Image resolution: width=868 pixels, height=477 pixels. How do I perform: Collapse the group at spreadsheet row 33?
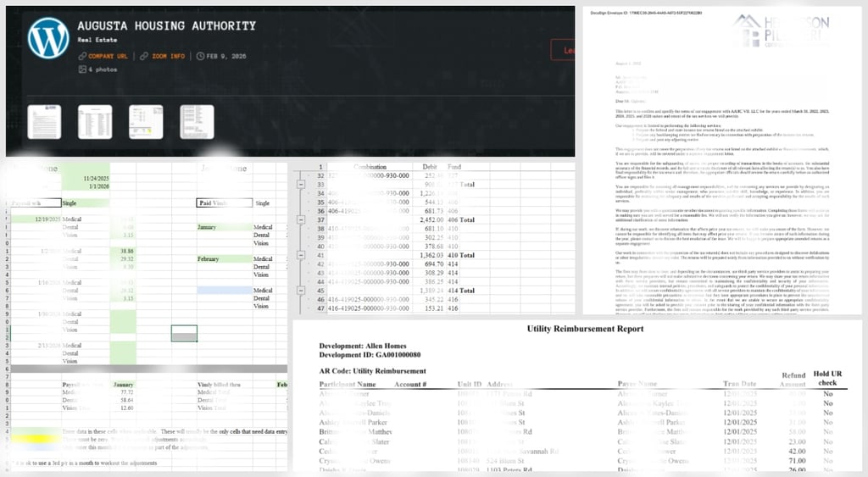[x=301, y=184]
